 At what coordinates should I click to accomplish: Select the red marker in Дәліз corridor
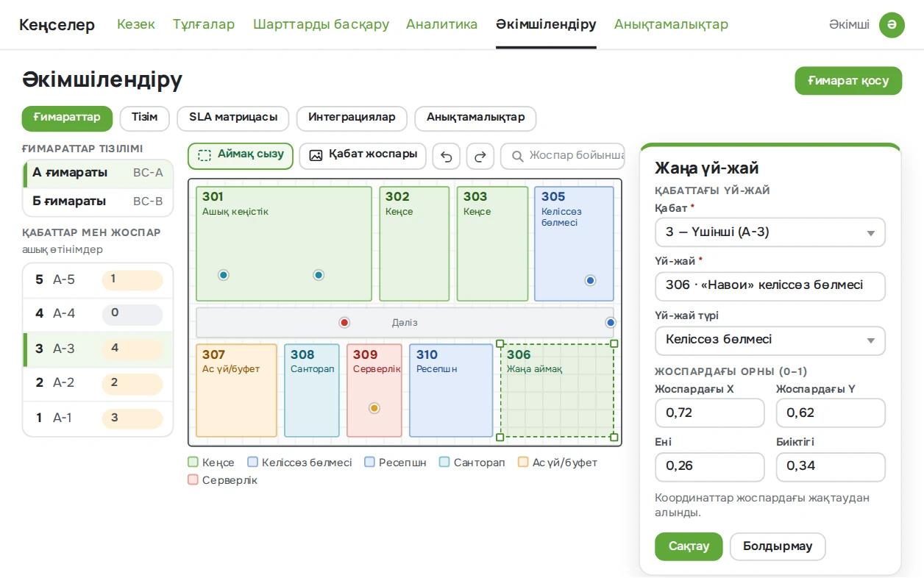[x=344, y=323]
